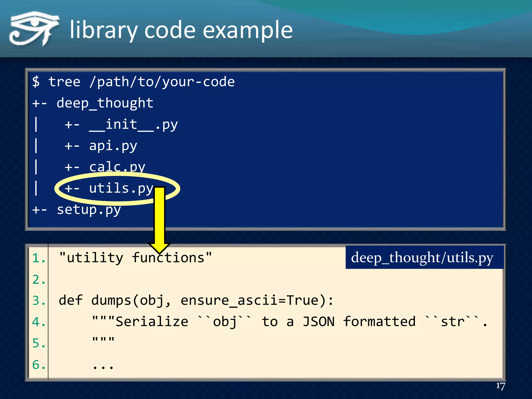Click the slide number 17

point(501,386)
